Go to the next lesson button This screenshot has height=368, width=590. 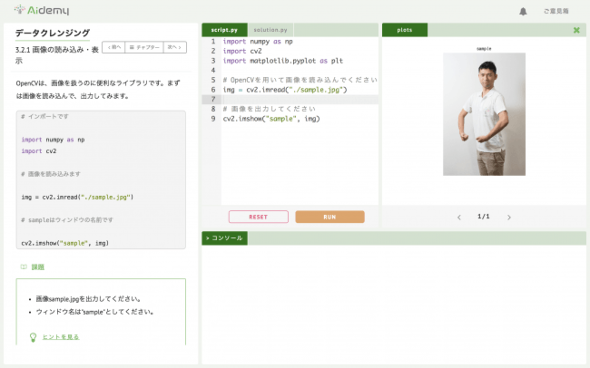click(x=175, y=47)
